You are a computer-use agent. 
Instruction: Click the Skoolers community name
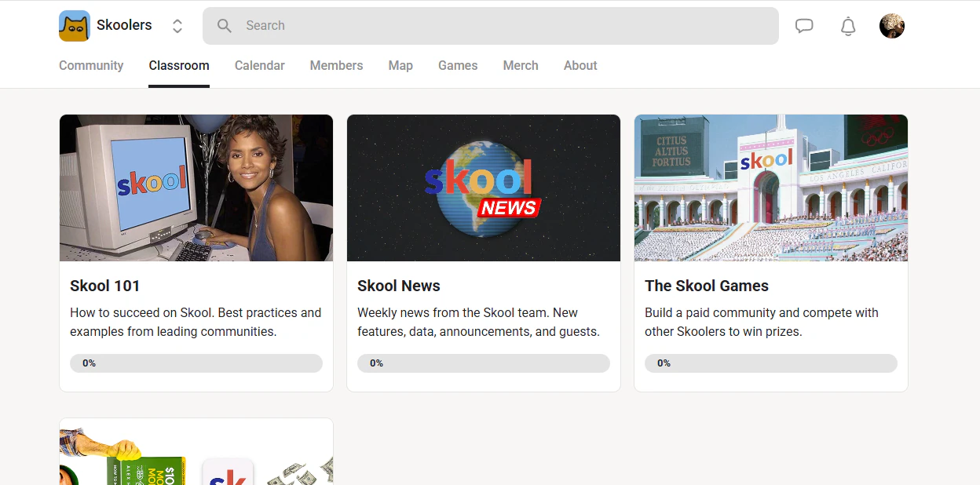(124, 25)
